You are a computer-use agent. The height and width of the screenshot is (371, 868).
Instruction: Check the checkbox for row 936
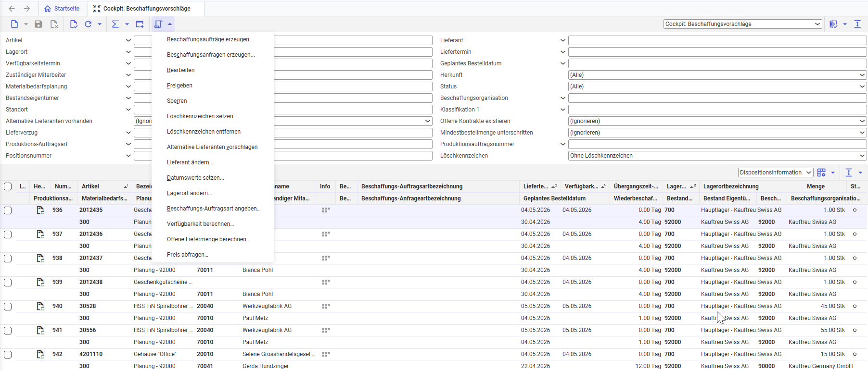pyautogui.click(x=8, y=210)
